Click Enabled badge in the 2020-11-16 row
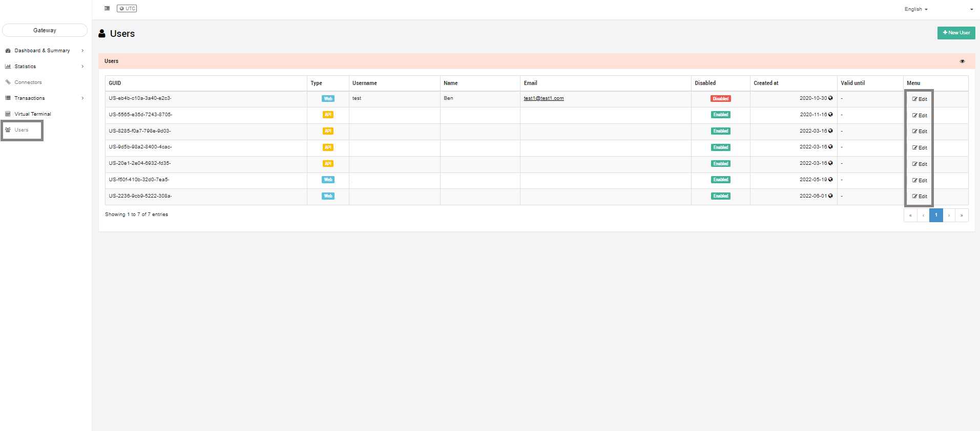The height and width of the screenshot is (431, 980). point(720,115)
